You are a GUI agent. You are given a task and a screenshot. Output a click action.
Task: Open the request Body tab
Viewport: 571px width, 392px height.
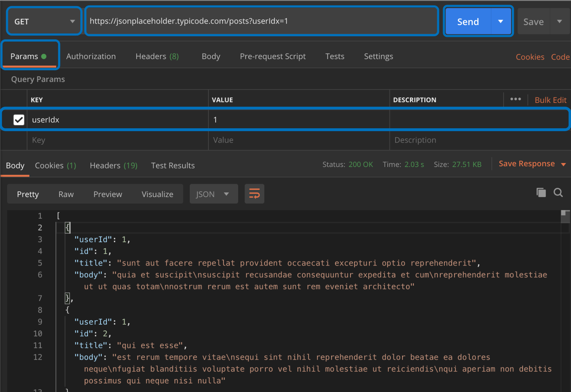tap(211, 56)
